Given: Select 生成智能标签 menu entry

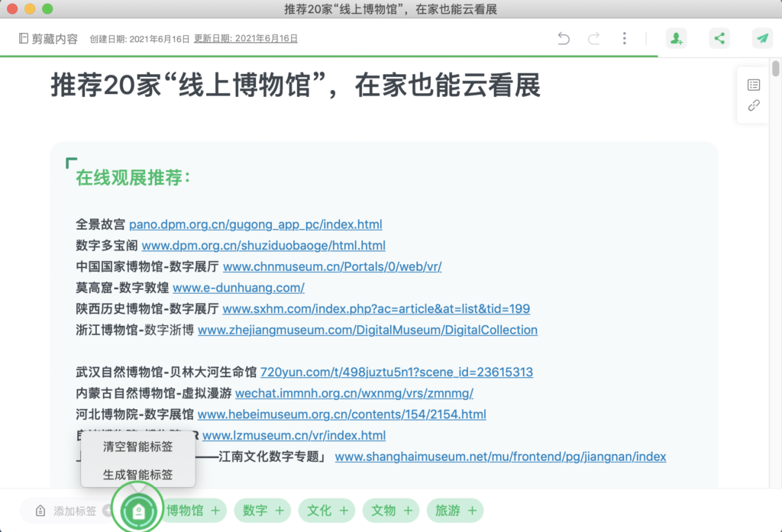Looking at the screenshot, I should pyautogui.click(x=137, y=474).
